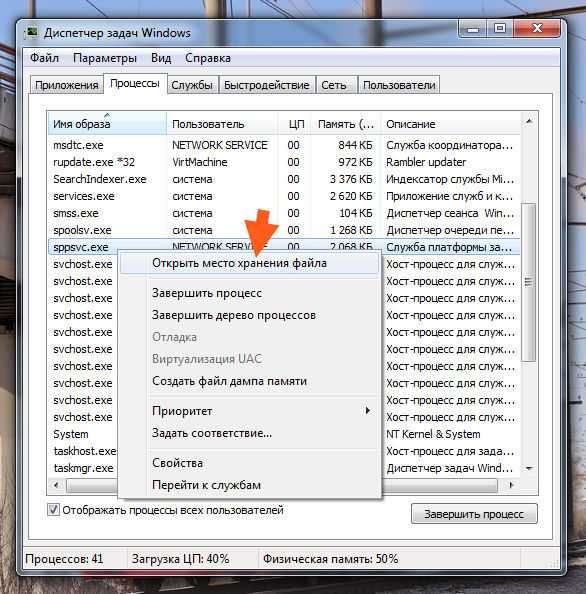
Task: Click the vertical scrollbar thumb
Action: (x=529, y=282)
